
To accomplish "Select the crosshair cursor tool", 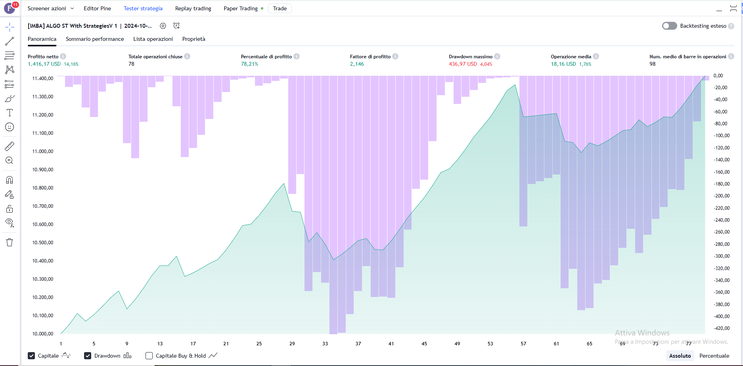I will coord(9,27).
